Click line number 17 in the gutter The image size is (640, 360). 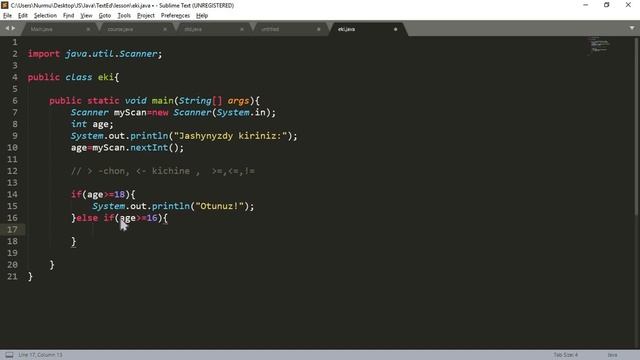coord(12,229)
